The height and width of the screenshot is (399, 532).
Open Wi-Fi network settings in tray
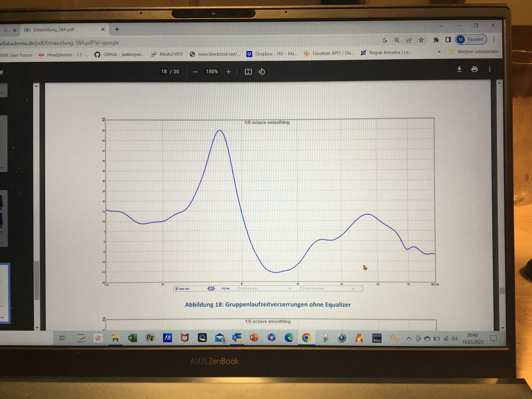446,339
